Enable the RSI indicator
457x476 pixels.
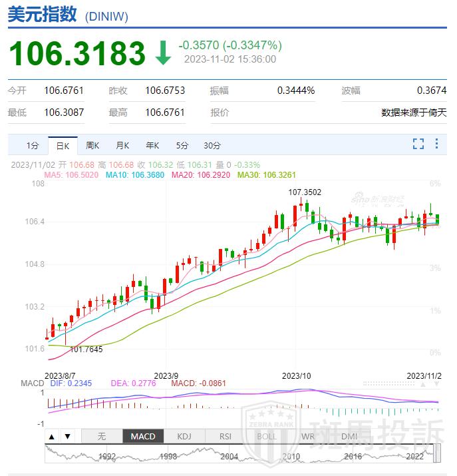pos(225,437)
